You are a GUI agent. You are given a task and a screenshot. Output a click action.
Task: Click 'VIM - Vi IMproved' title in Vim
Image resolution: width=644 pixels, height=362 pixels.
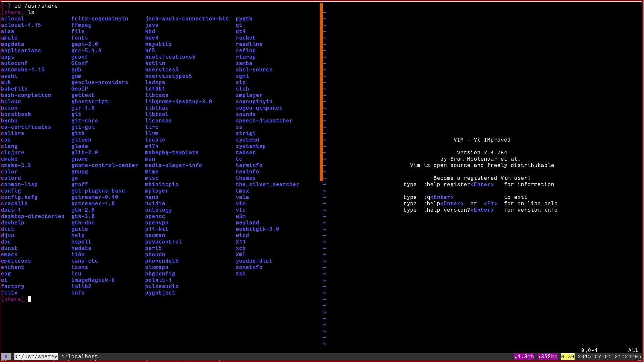click(482, 140)
